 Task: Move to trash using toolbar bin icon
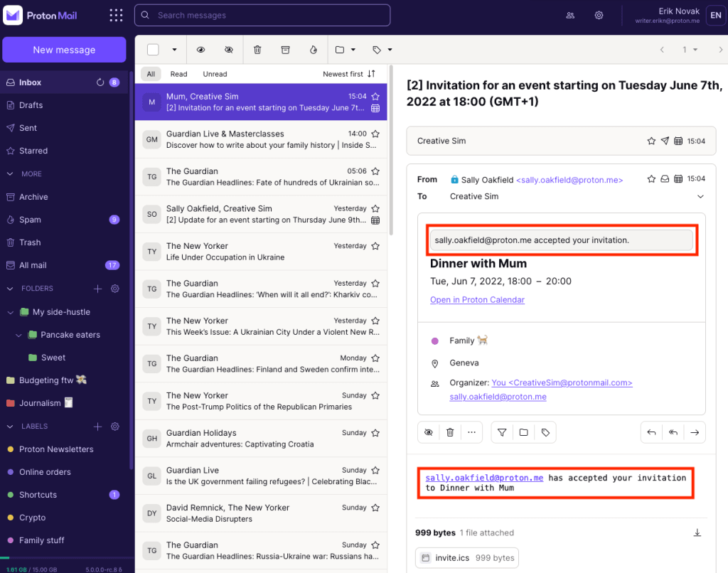(257, 50)
